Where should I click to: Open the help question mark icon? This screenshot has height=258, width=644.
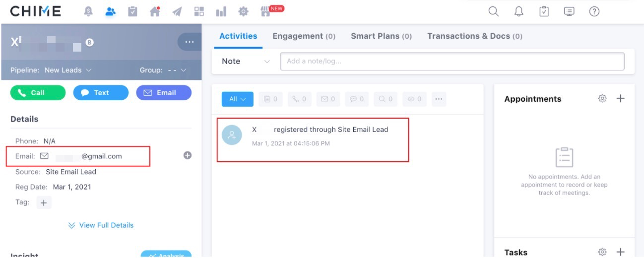pyautogui.click(x=594, y=11)
